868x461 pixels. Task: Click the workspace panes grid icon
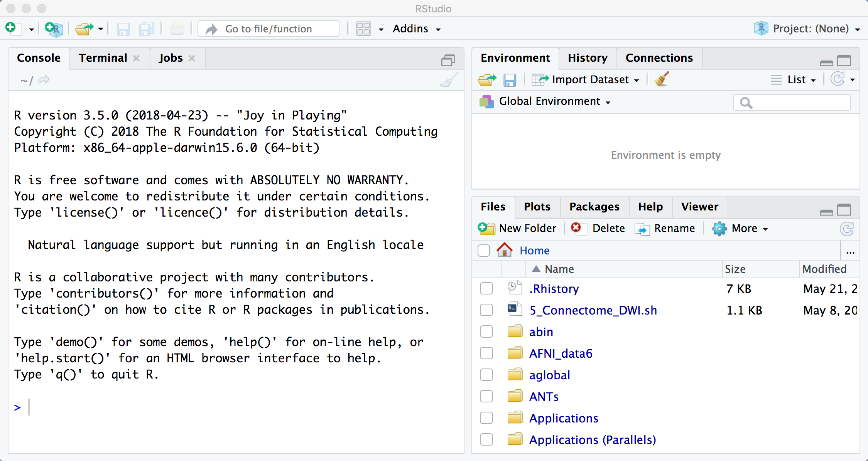(x=363, y=29)
